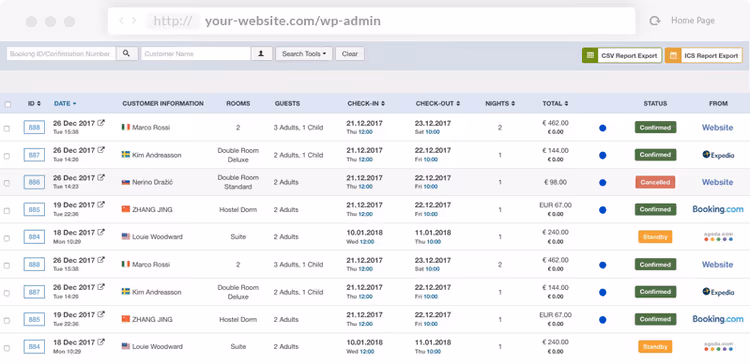Sort bookings by NIGHTS column
This screenshot has width=750, height=364.
[x=500, y=103]
